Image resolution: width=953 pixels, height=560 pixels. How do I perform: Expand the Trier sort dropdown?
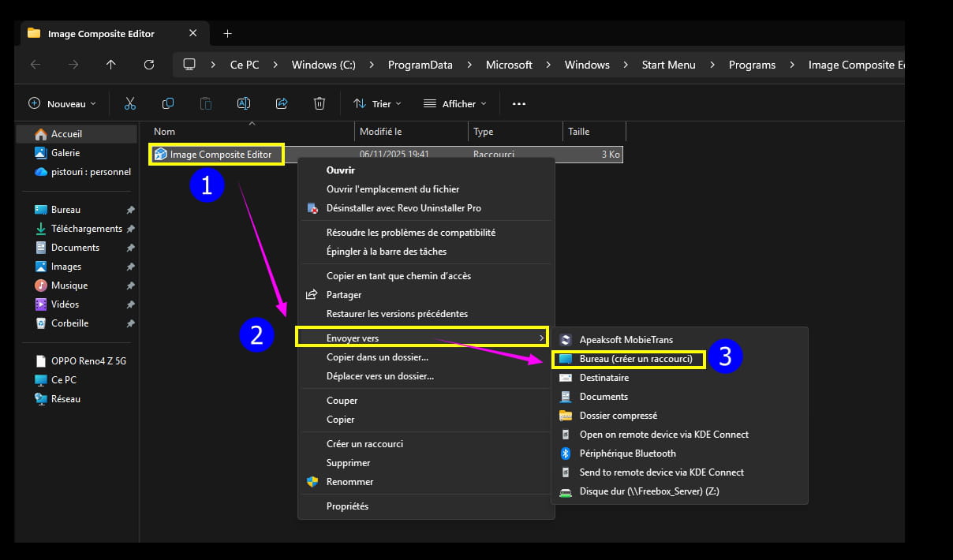pyautogui.click(x=377, y=103)
